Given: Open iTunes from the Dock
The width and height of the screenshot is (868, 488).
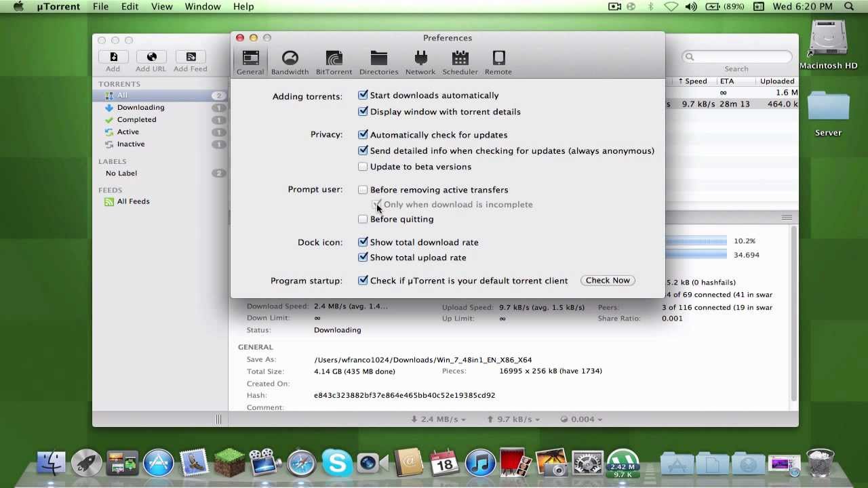Looking at the screenshot, I should point(480,463).
